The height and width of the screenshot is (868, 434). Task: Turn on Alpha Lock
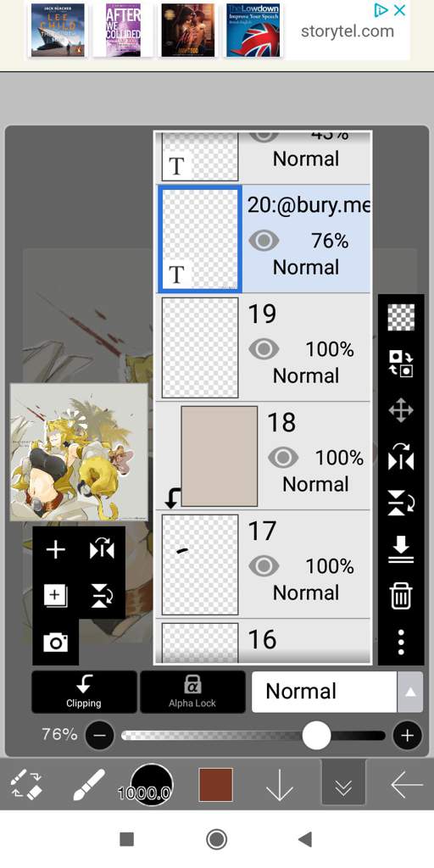click(192, 692)
